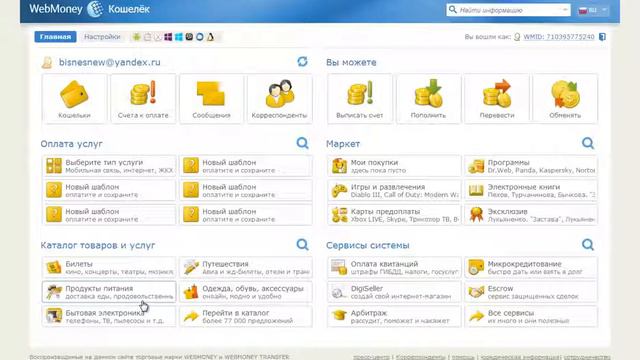
Task: Expand the search field dropdown arrow
Action: (565, 10)
